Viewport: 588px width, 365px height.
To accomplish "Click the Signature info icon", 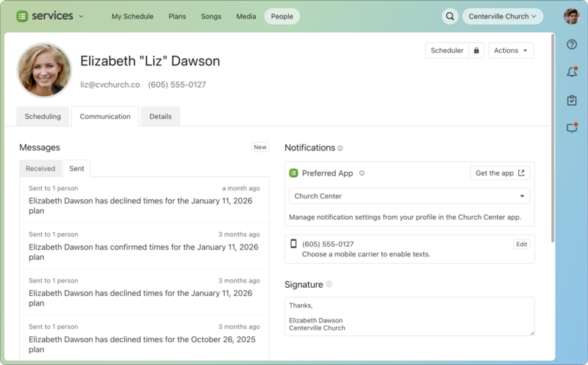I will click(329, 285).
